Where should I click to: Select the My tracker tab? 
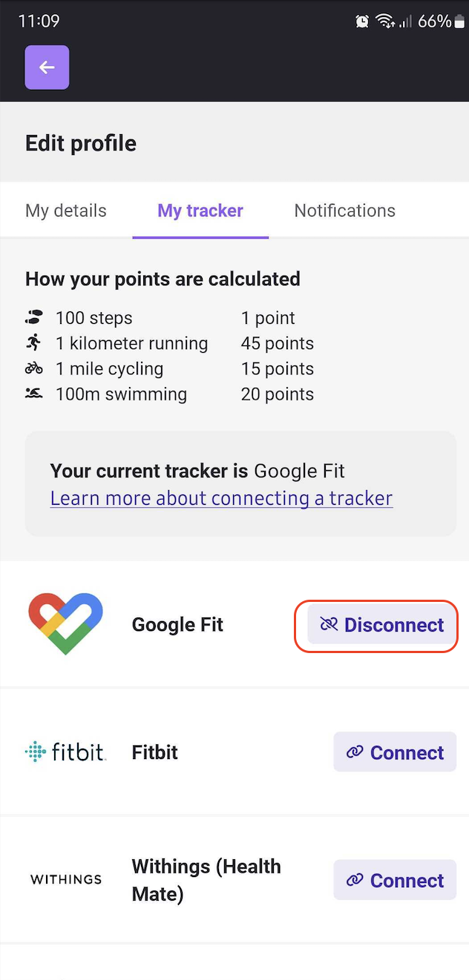pyautogui.click(x=200, y=211)
